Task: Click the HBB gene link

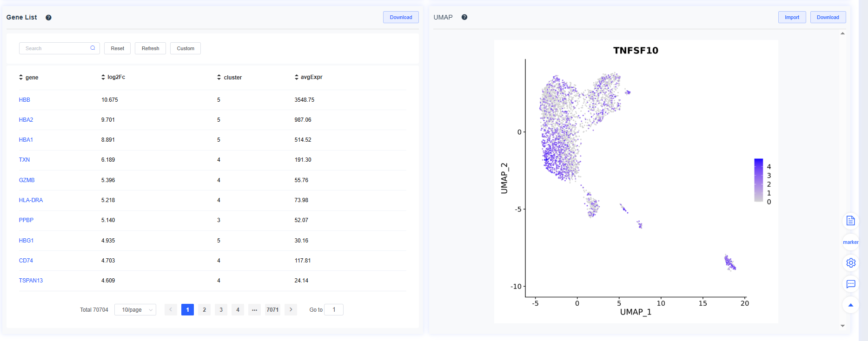Action: [25, 100]
